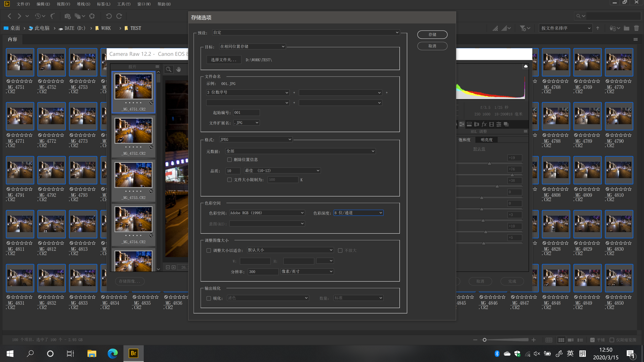Click 选择文件夹... button

[x=224, y=60]
